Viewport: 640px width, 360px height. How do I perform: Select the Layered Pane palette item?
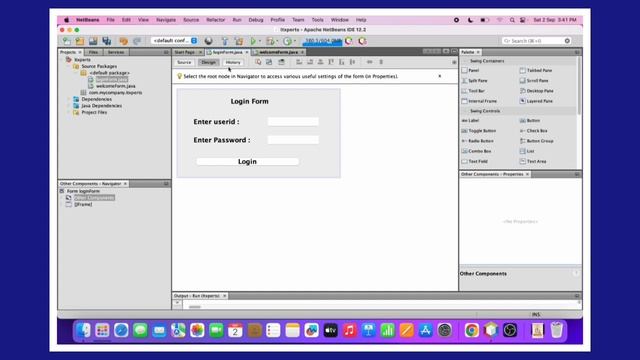536,101
